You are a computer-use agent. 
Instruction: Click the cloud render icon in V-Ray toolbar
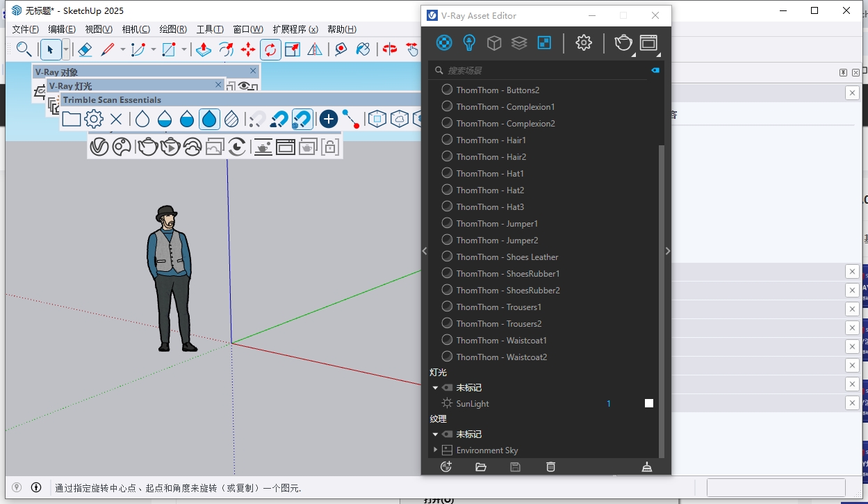tap(193, 147)
